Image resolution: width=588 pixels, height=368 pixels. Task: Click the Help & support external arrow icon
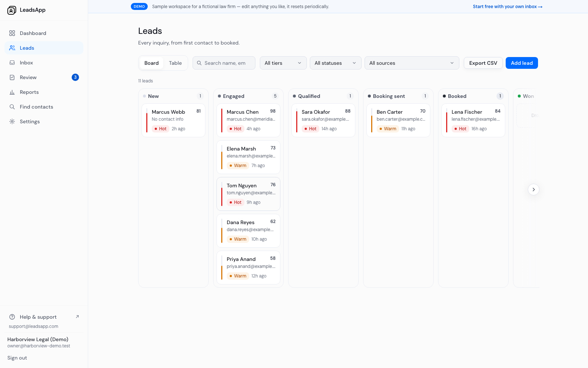point(77,316)
